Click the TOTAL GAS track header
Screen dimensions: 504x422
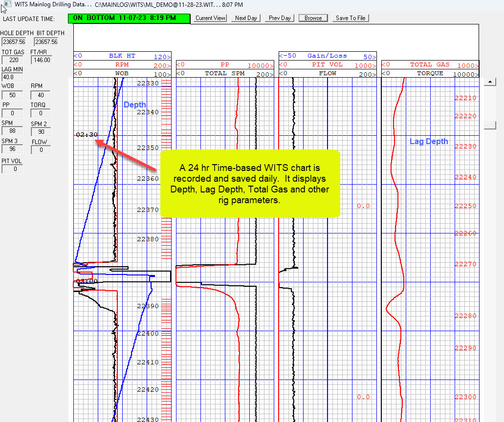click(430, 64)
